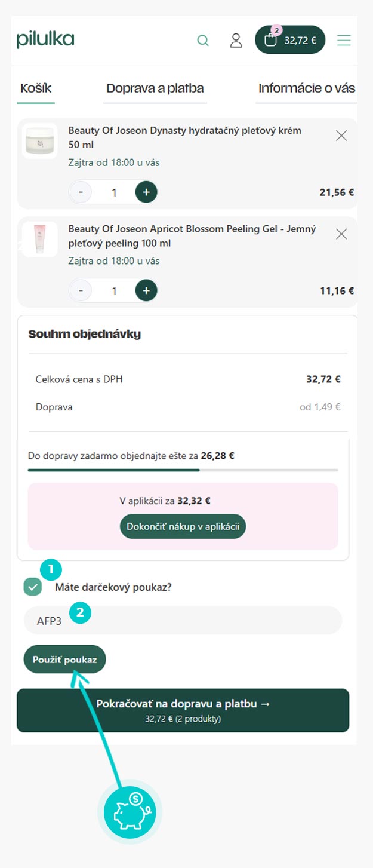Open the Dynasty cream product thumbnail
The height and width of the screenshot is (868, 373).
point(40,141)
